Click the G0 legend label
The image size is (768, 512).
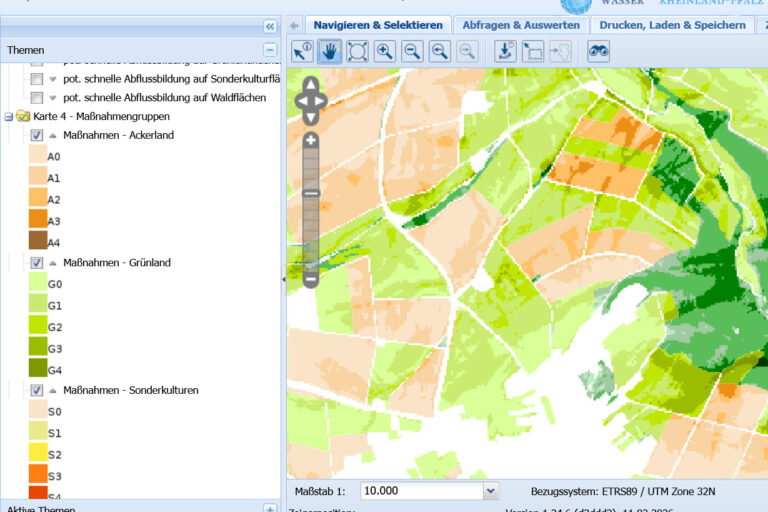pyautogui.click(x=55, y=284)
